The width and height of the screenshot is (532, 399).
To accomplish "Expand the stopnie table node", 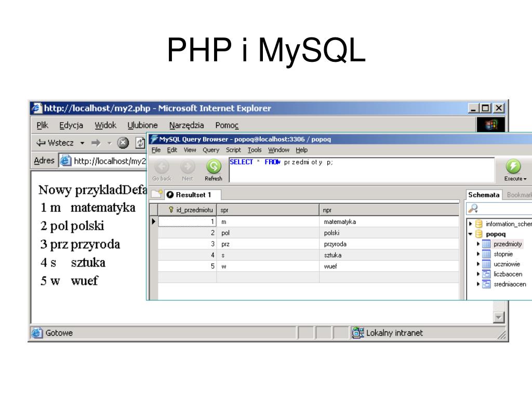I will point(478,254).
